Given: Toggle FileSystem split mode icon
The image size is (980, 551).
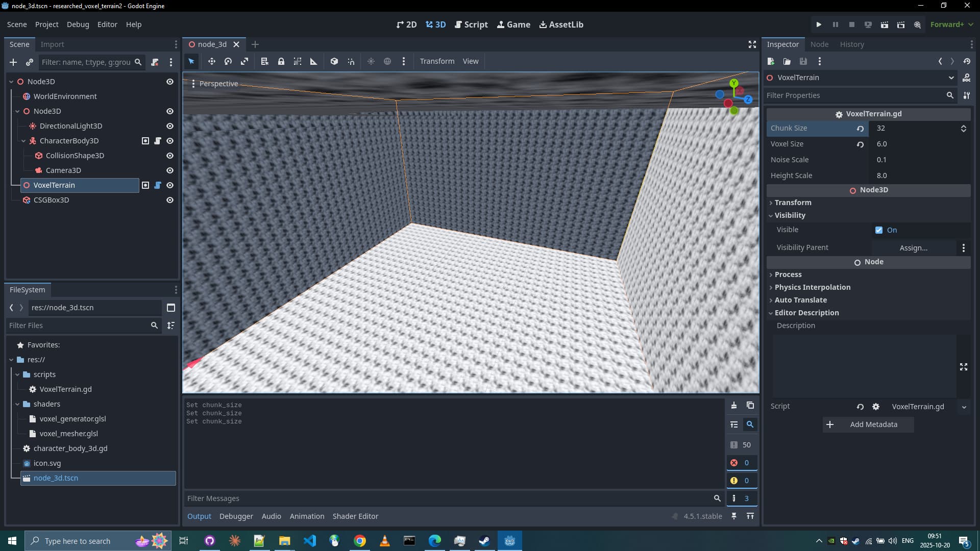Looking at the screenshot, I should tap(171, 308).
